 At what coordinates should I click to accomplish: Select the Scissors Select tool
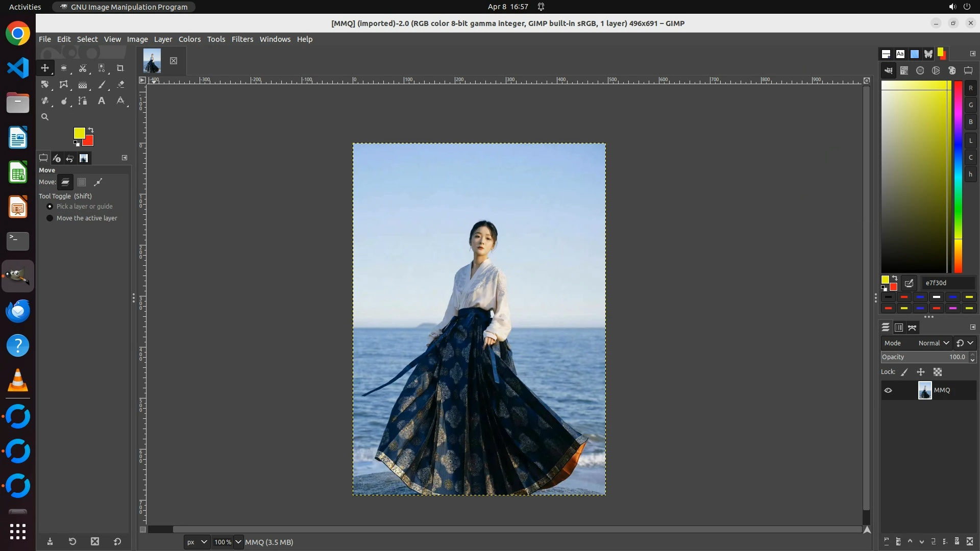click(x=83, y=68)
